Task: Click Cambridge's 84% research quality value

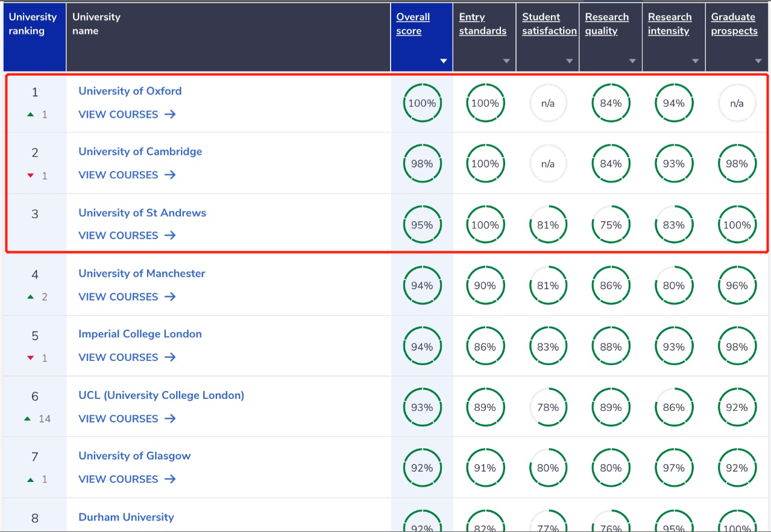Action: coord(611,164)
